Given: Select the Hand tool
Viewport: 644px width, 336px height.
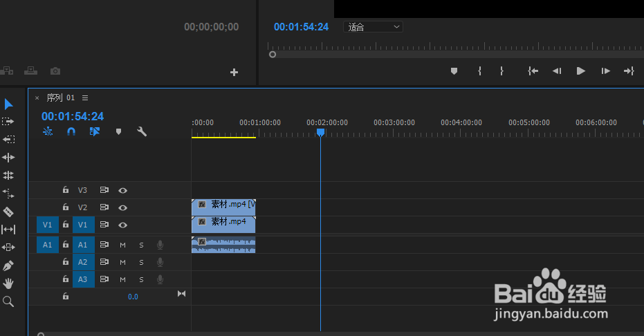Looking at the screenshot, I should click(8, 283).
